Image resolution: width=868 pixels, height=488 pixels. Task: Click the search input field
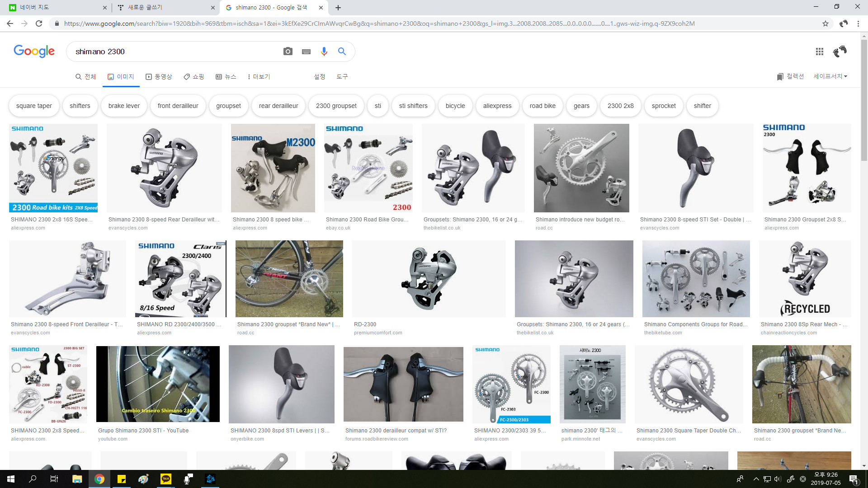point(176,52)
